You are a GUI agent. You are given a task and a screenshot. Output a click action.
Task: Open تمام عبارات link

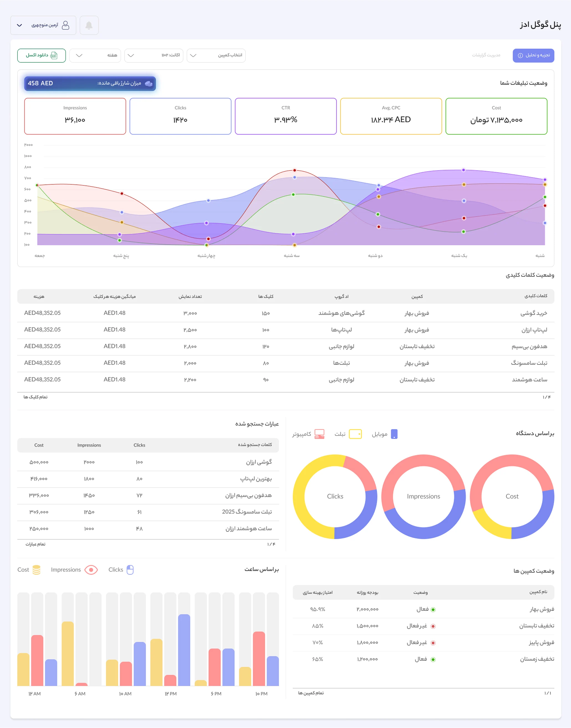pos(35,544)
